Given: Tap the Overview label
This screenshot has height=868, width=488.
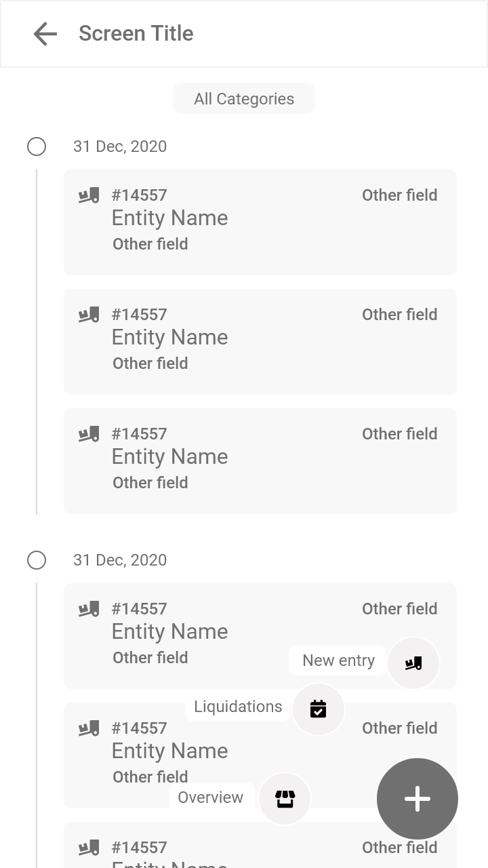Looking at the screenshot, I should click(x=211, y=797).
